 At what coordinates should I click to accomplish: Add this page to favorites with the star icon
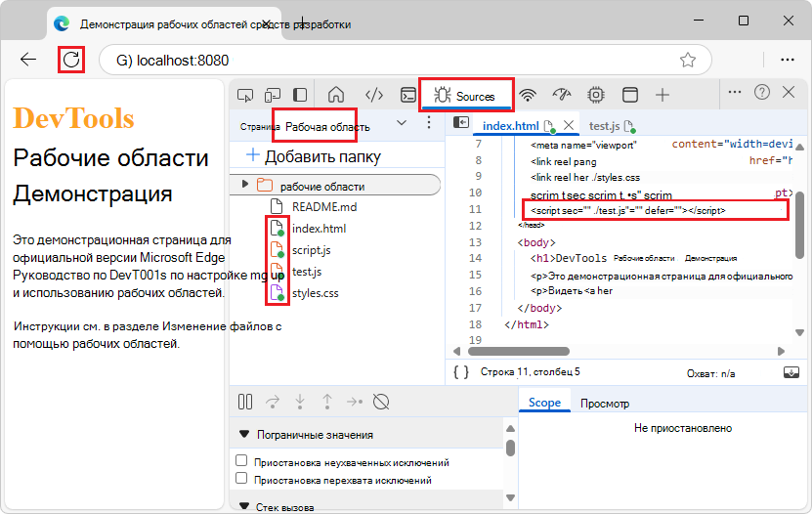688,60
